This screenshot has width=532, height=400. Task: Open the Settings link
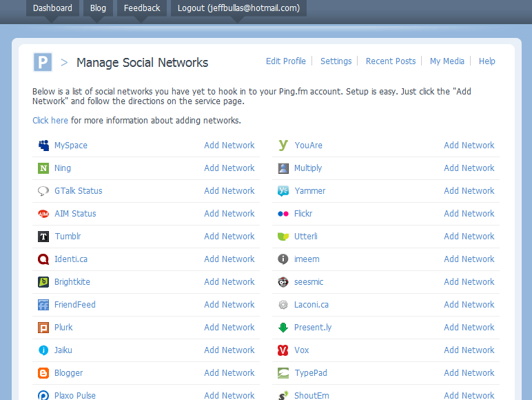click(x=336, y=61)
